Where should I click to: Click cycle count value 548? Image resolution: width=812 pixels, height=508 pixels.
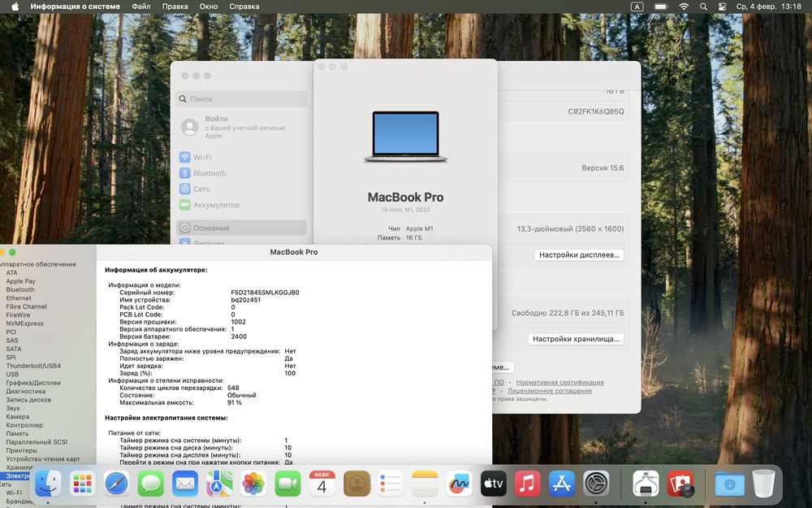click(x=233, y=388)
